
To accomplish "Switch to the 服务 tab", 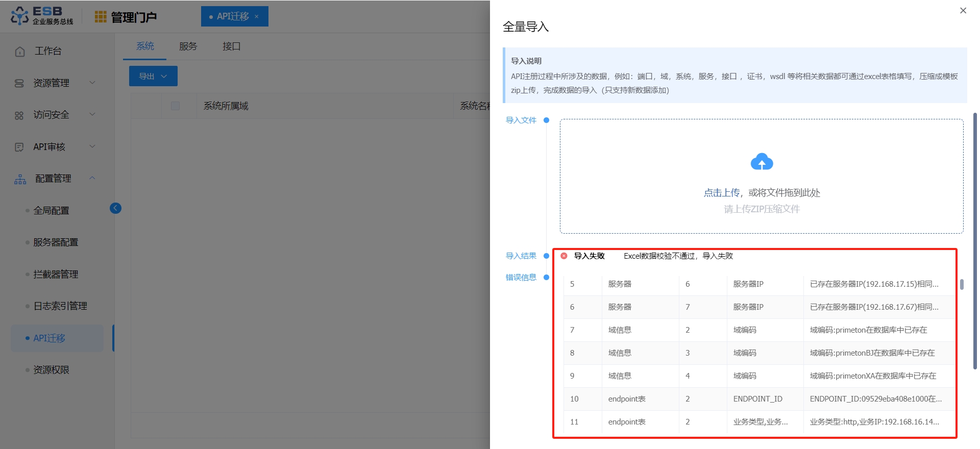I will click(x=188, y=46).
